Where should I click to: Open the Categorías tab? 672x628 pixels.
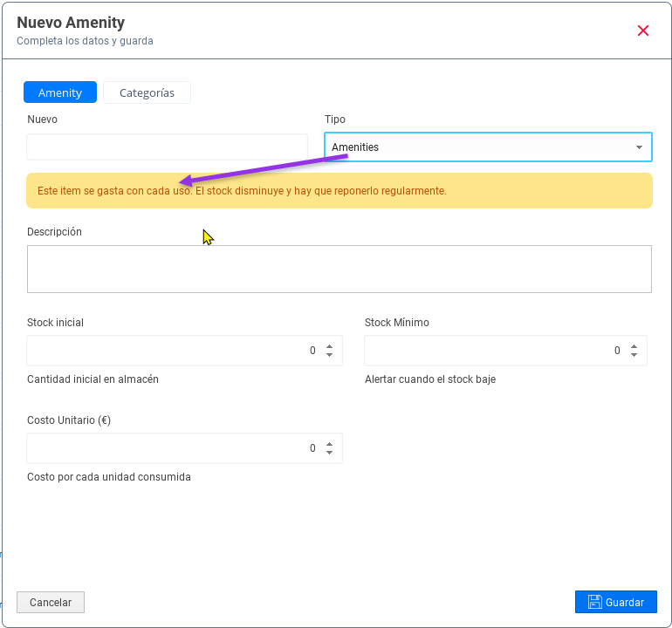pos(147,92)
